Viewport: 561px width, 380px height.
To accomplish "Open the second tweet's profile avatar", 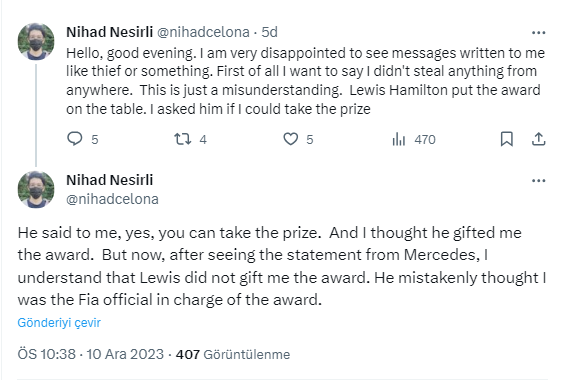I will (36, 189).
